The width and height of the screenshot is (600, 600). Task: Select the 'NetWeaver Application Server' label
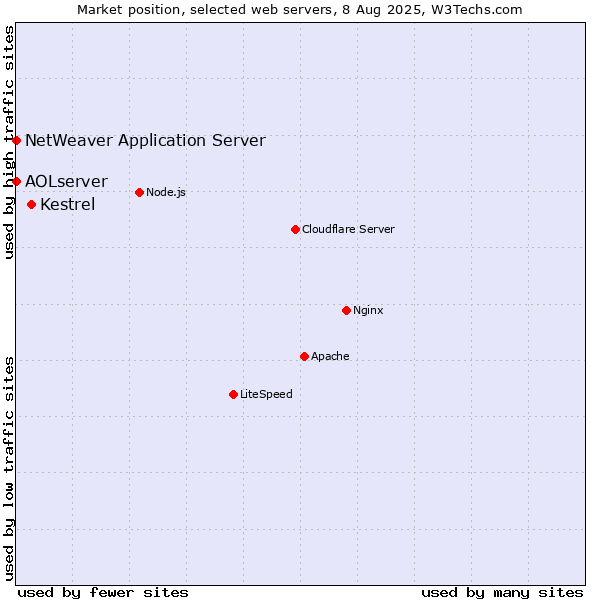145,140
